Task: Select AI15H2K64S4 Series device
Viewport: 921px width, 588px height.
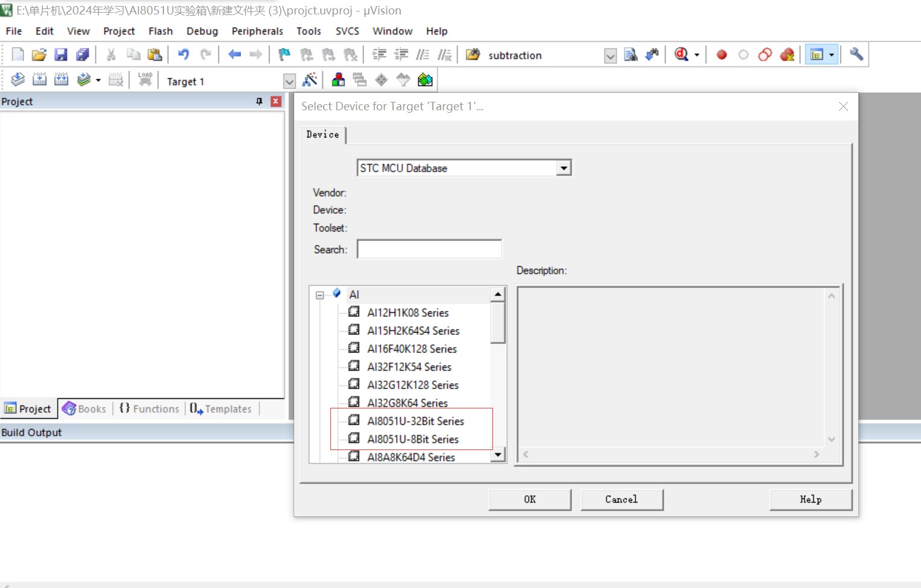Action: pos(413,331)
